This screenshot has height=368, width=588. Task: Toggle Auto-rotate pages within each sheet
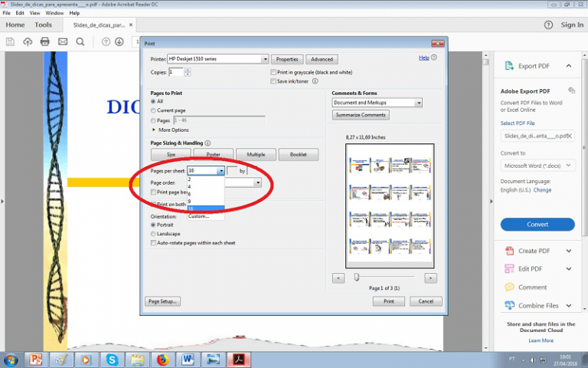point(154,242)
